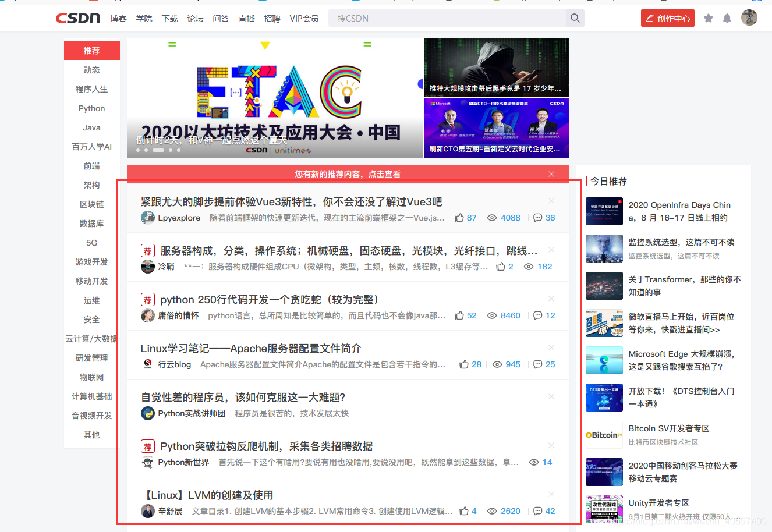This screenshot has height=532, width=772.
Task: Open article 自觉性差的程序员
Action: pos(243,397)
